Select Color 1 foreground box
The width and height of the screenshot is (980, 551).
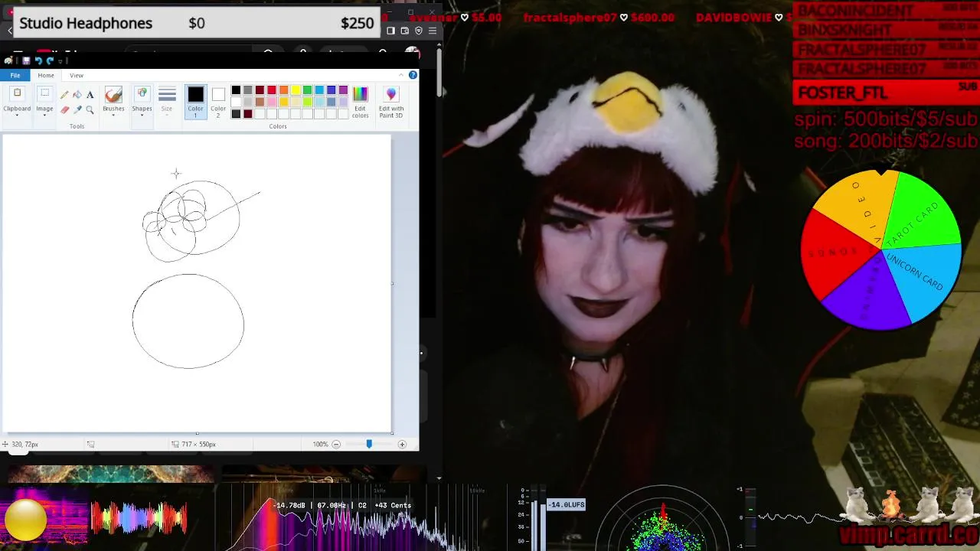195,101
